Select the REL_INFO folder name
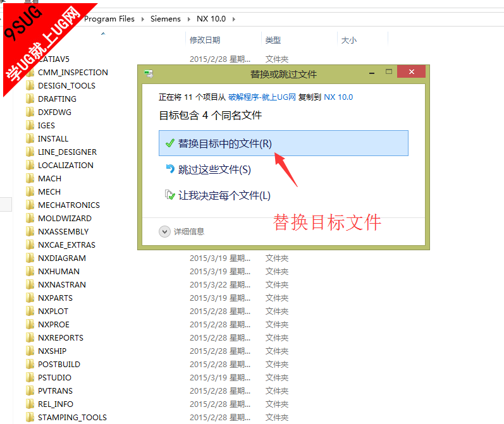The image size is (504, 424). (56, 404)
